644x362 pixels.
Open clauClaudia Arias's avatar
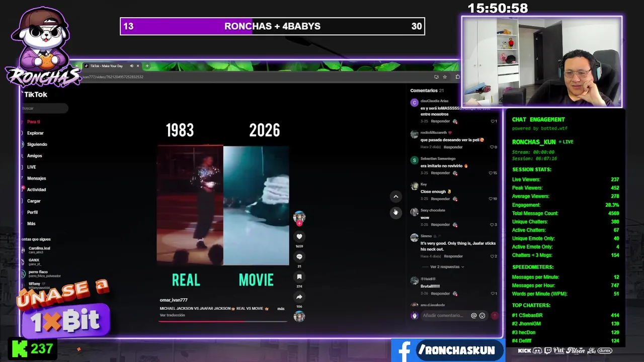point(414,103)
